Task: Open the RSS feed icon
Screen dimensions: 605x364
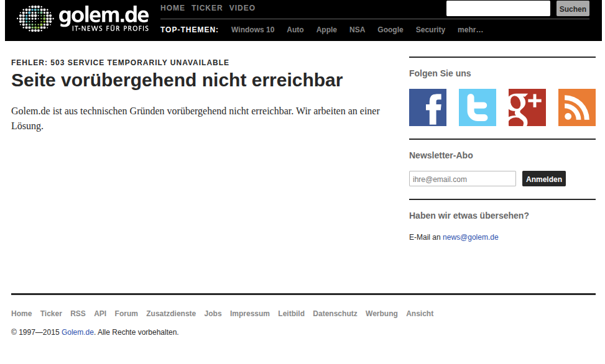Action: [577, 107]
